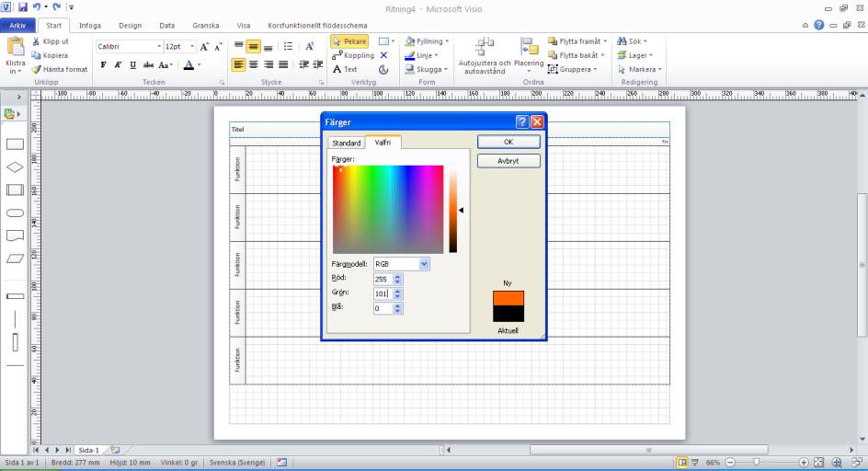Click the luminance slider bar
868x471 pixels.
pos(452,210)
